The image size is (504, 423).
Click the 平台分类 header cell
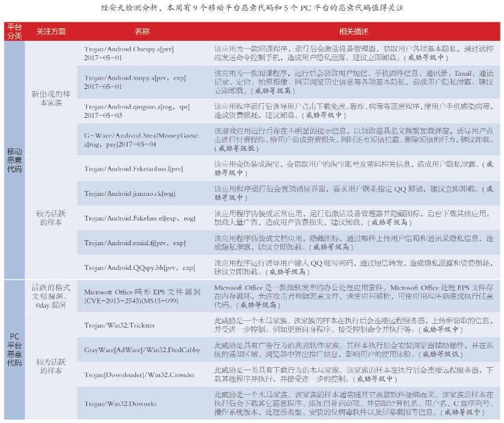click(x=14, y=31)
